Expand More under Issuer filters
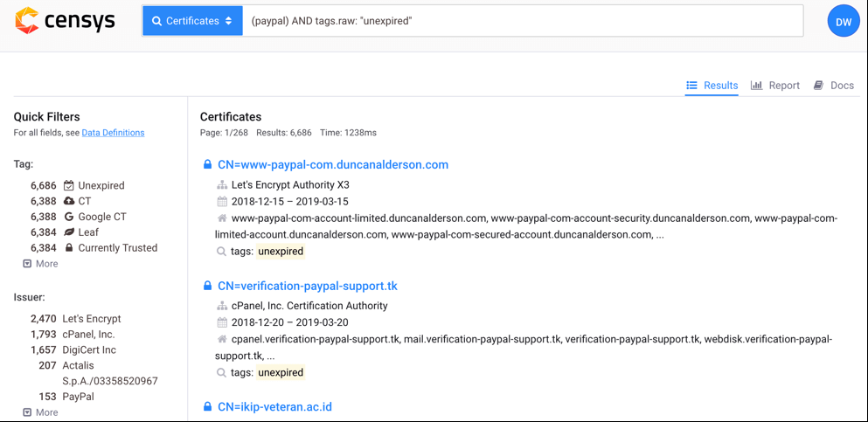Viewport: 868px width, 422px height. coord(40,412)
